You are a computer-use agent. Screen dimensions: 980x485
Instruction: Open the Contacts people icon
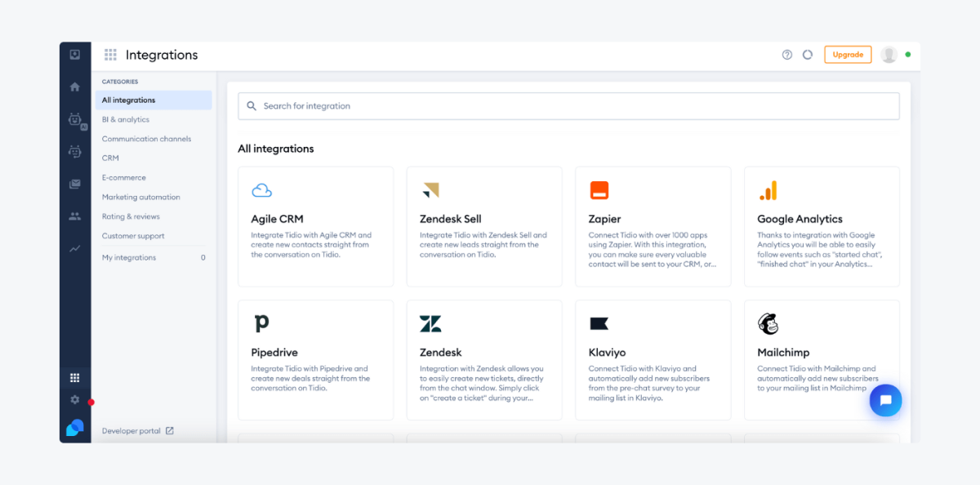point(74,215)
